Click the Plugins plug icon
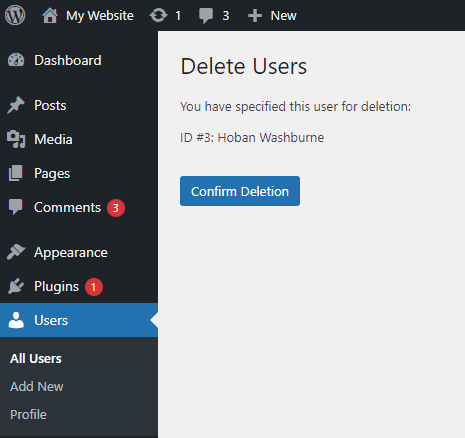The width and height of the screenshot is (465, 438). pos(16,286)
